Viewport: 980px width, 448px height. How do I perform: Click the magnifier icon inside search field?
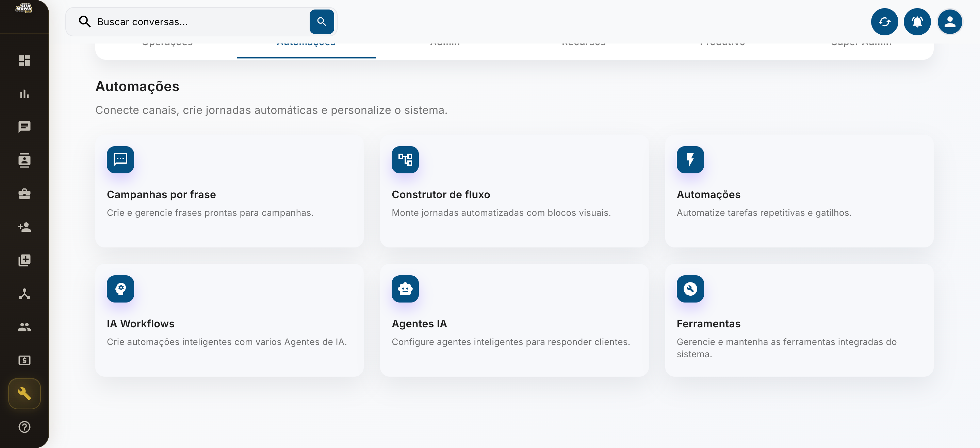click(84, 22)
